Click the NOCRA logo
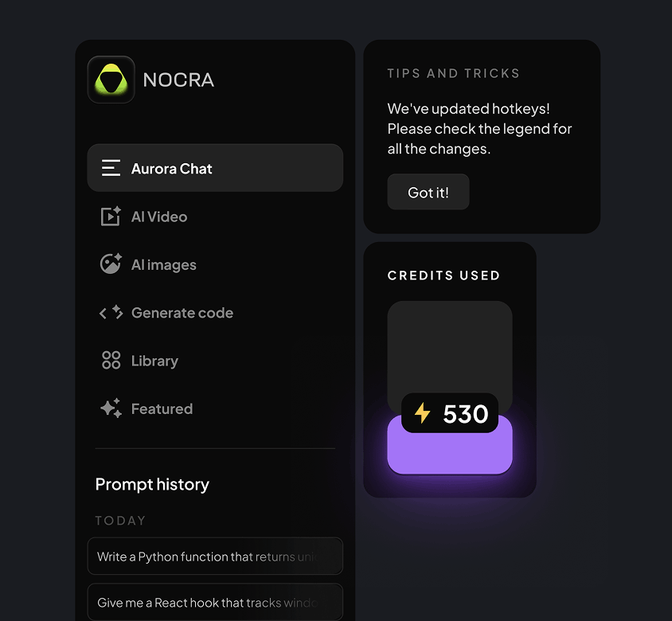 pos(111,80)
